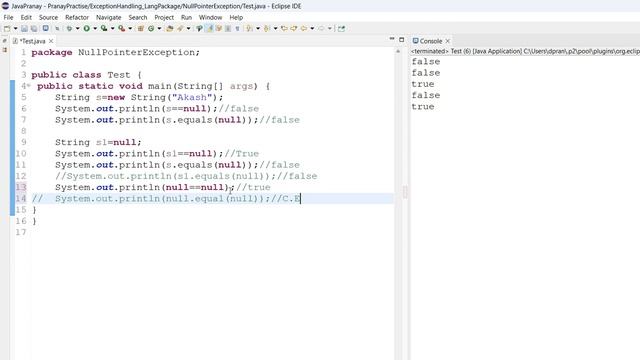The width and height of the screenshot is (640, 360).
Task: Open the Project menu
Action: tap(164, 18)
